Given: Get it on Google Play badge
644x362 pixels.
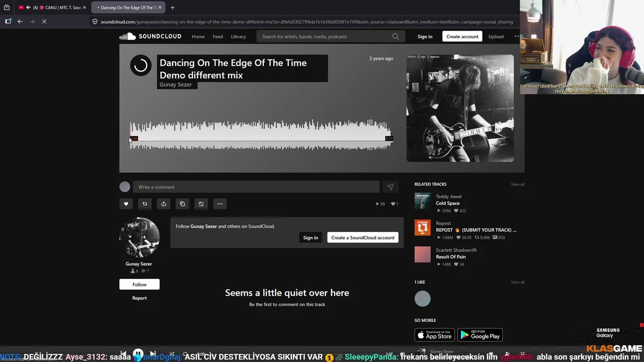Looking at the screenshot, I should click(480, 335).
